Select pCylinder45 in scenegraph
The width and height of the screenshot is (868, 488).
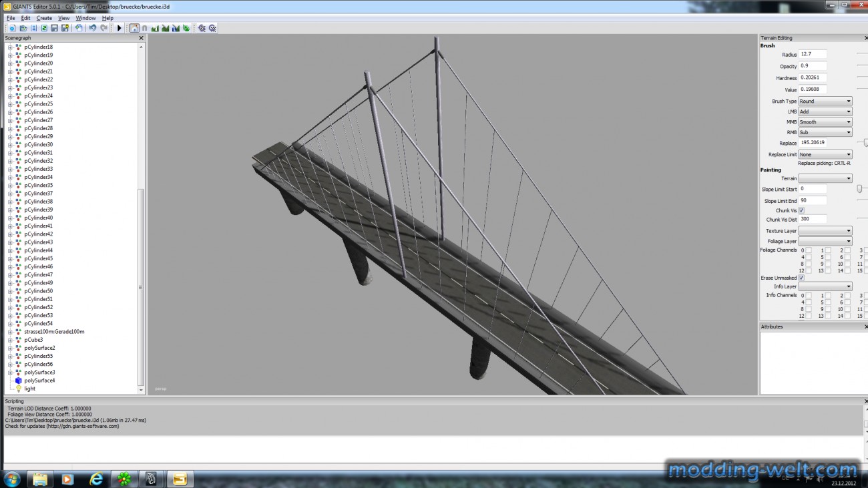click(39, 258)
